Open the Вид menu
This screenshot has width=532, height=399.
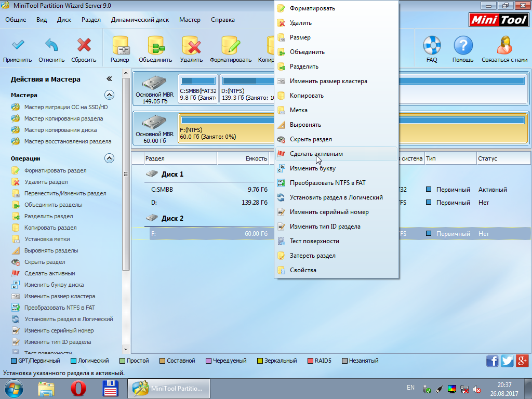tap(42, 20)
